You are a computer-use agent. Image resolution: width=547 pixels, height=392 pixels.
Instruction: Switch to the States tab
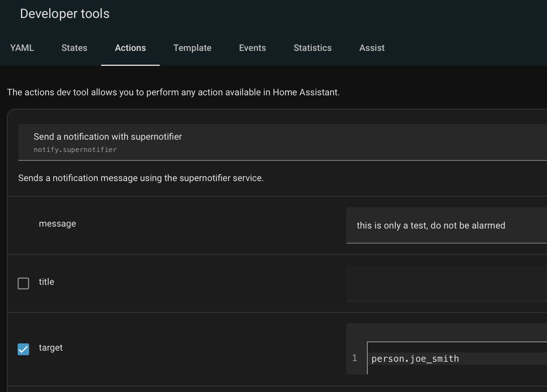pyautogui.click(x=74, y=48)
